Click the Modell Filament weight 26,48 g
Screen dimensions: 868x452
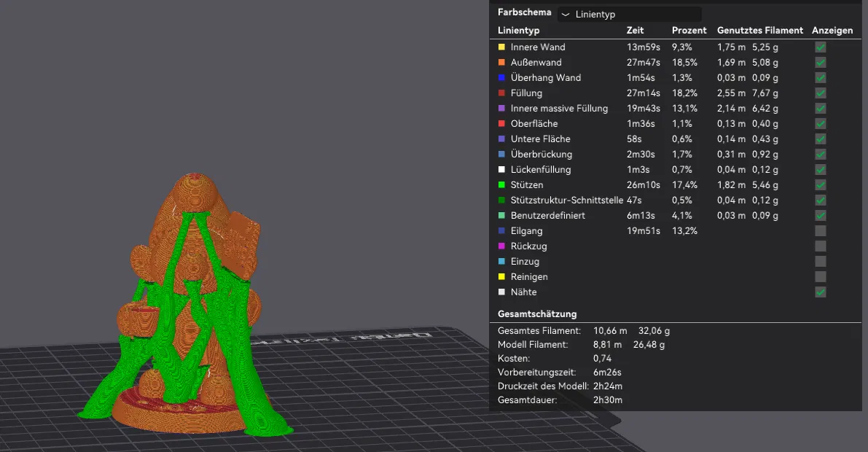pyautogui.click(x=649, y=345)
